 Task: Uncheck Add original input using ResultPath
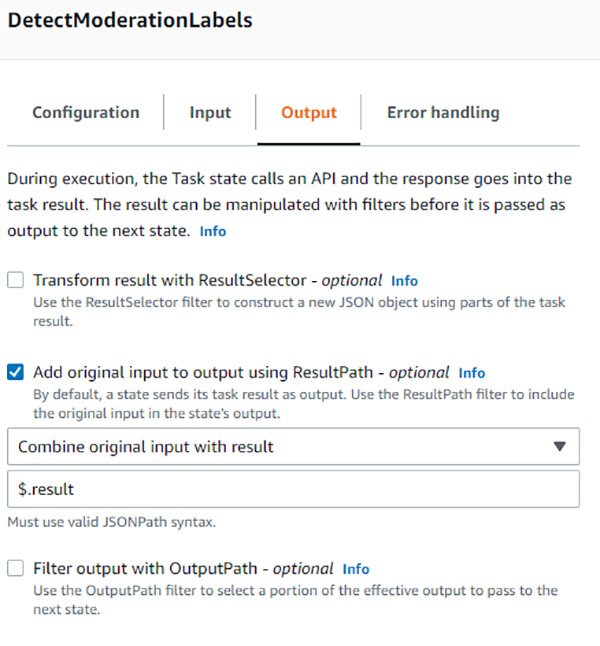click(16, 373)
